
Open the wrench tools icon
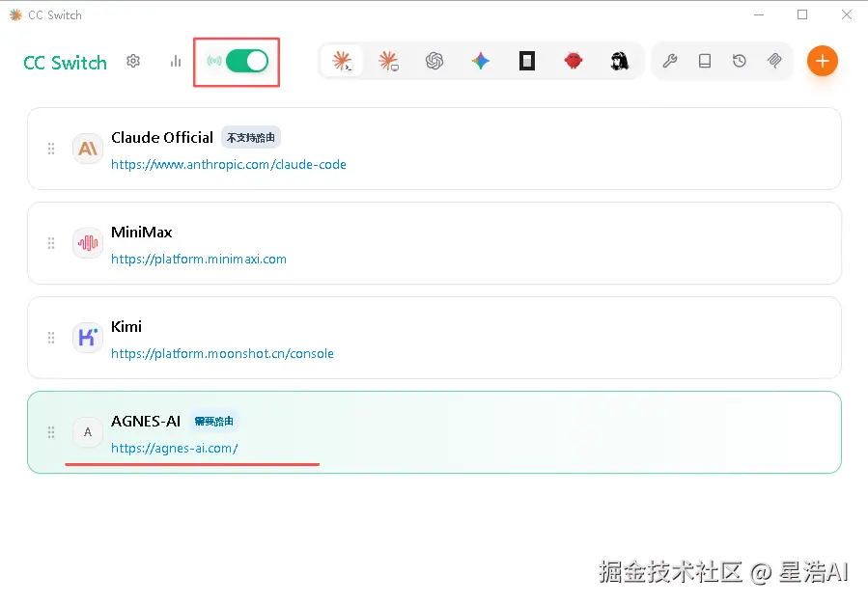tap(670, 61)
